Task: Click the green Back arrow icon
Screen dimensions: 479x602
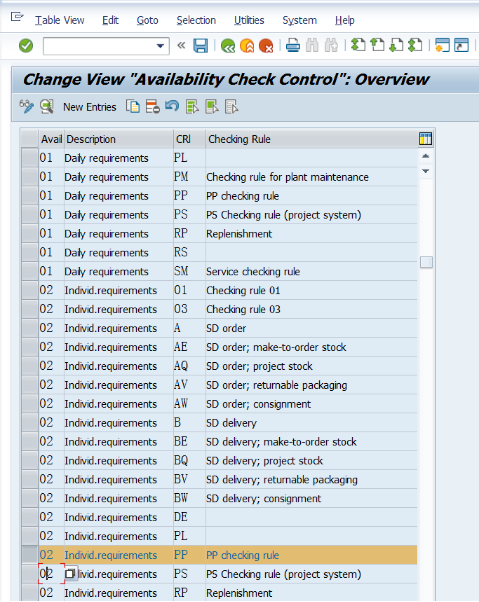Action: (228, 46)
